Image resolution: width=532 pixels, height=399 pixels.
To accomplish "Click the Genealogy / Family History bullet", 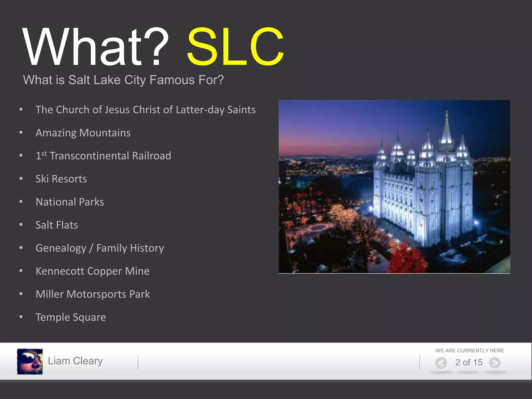I will [x=100, y=248].
